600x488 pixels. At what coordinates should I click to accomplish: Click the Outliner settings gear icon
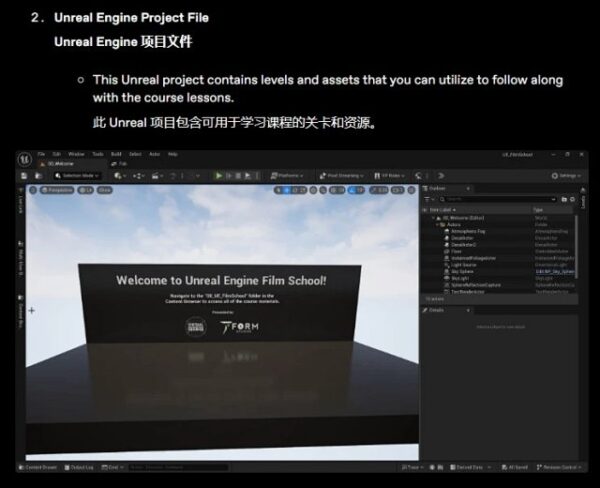pyautogui.click(x=572, y=199)
